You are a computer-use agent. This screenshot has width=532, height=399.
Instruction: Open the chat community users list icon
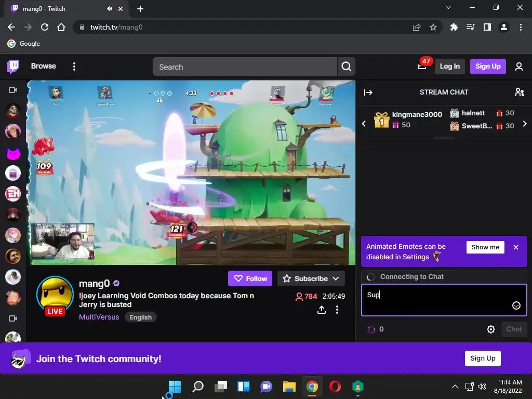pos(519,92)
